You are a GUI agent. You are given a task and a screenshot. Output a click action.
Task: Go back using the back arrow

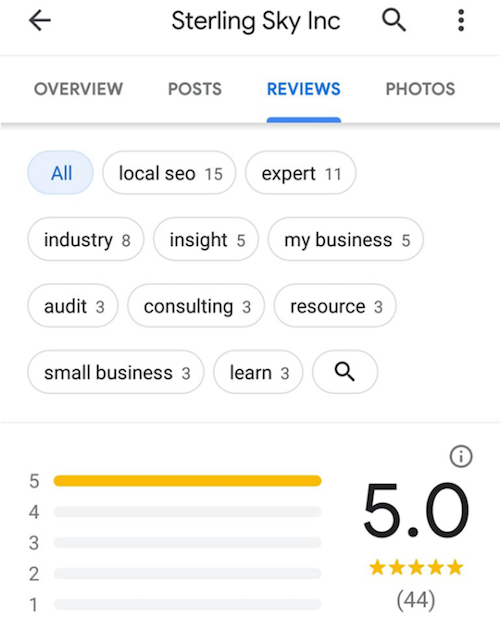[40, 20]
